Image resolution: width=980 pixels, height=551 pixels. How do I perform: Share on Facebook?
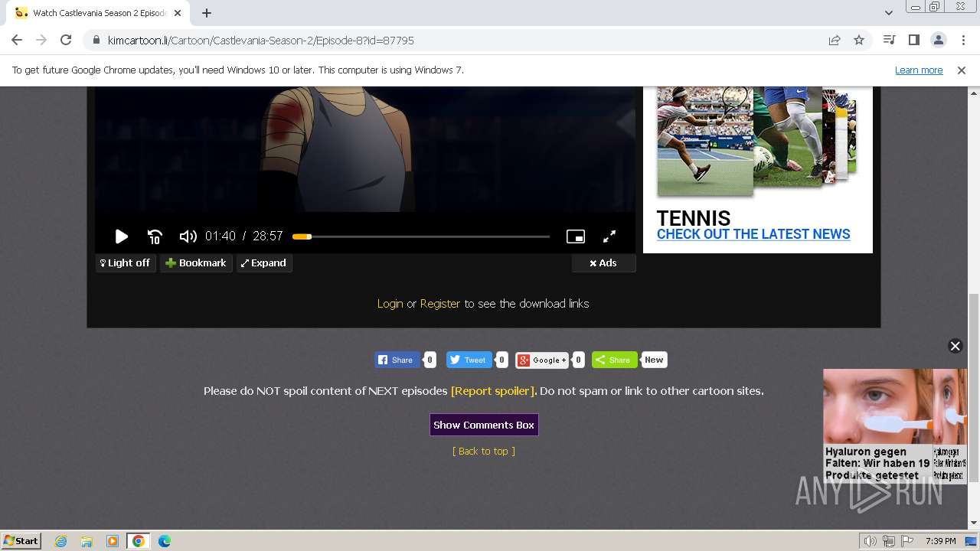[x=396, y=360]
